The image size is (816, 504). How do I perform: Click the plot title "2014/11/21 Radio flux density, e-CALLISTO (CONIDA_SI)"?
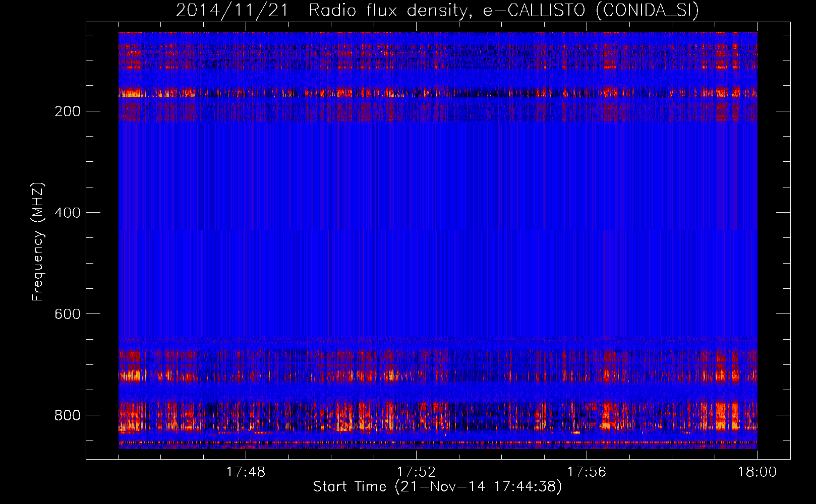[x=437, y=11]
